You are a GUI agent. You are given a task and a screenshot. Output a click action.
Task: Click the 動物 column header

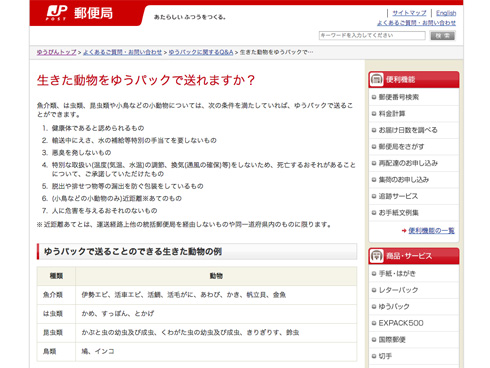click(x=216, y=276)
